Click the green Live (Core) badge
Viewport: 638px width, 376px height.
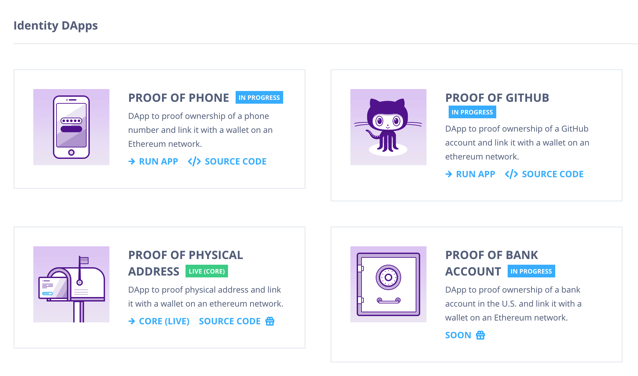[x=207, y=271]
